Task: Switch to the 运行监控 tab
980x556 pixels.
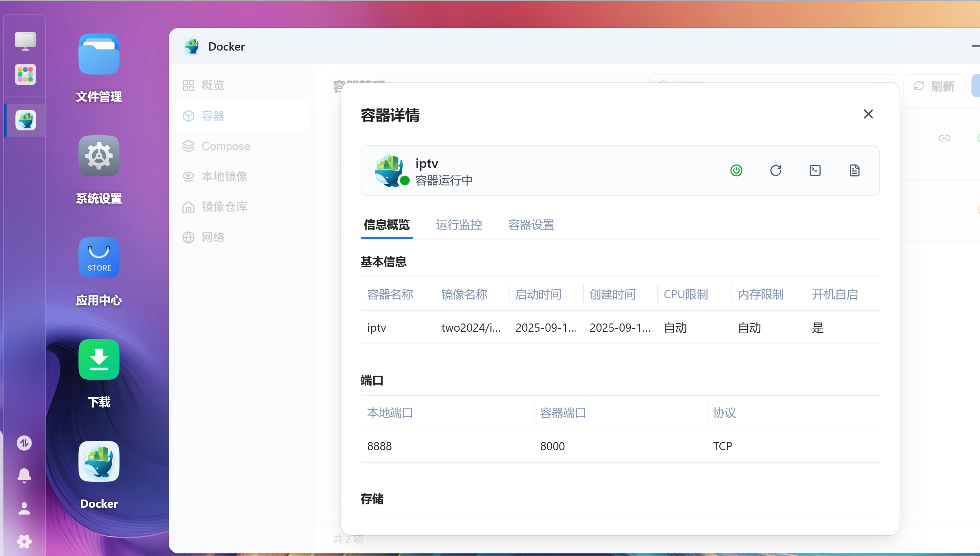Action: 459,225
